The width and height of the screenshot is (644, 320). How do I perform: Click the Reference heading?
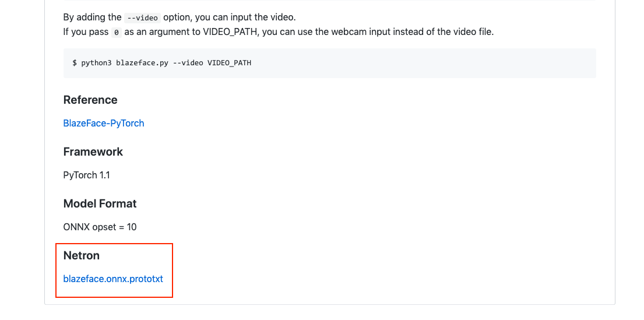90,100
